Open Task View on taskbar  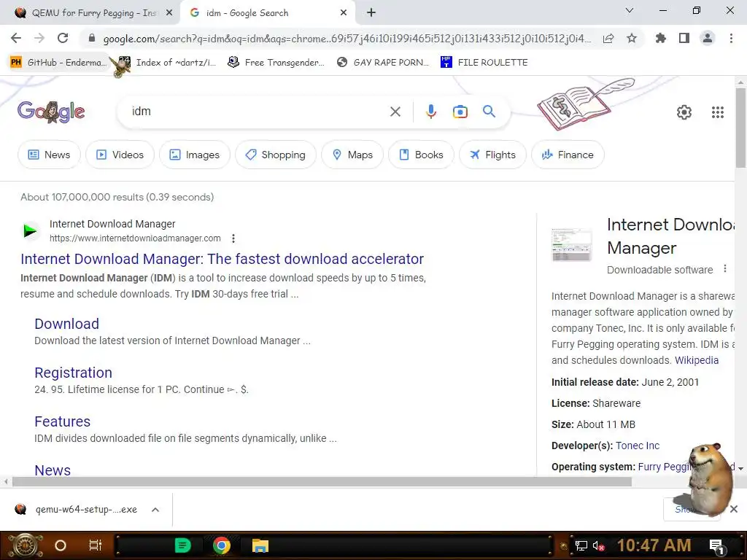pos(96,545)
